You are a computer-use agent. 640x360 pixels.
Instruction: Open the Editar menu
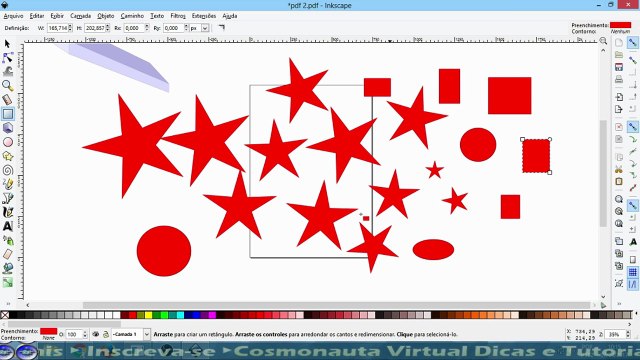point(37,16)
